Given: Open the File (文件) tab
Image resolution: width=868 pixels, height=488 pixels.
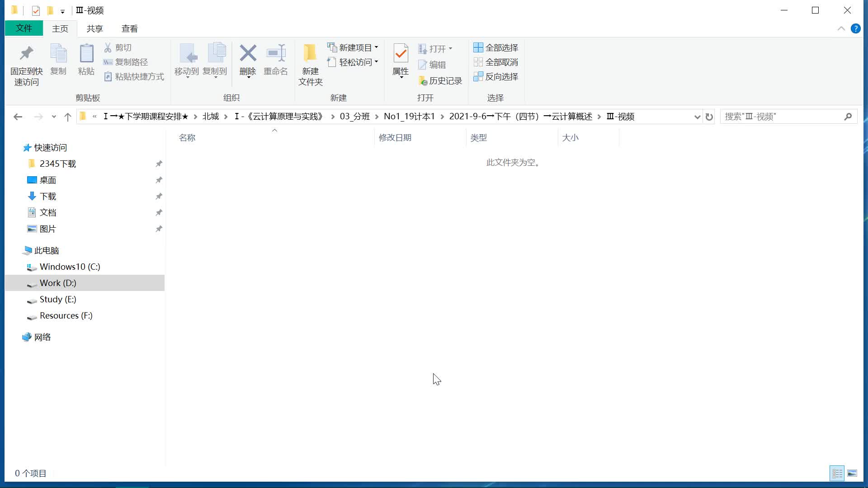Looking at the screenshot, I should point(24,28).
